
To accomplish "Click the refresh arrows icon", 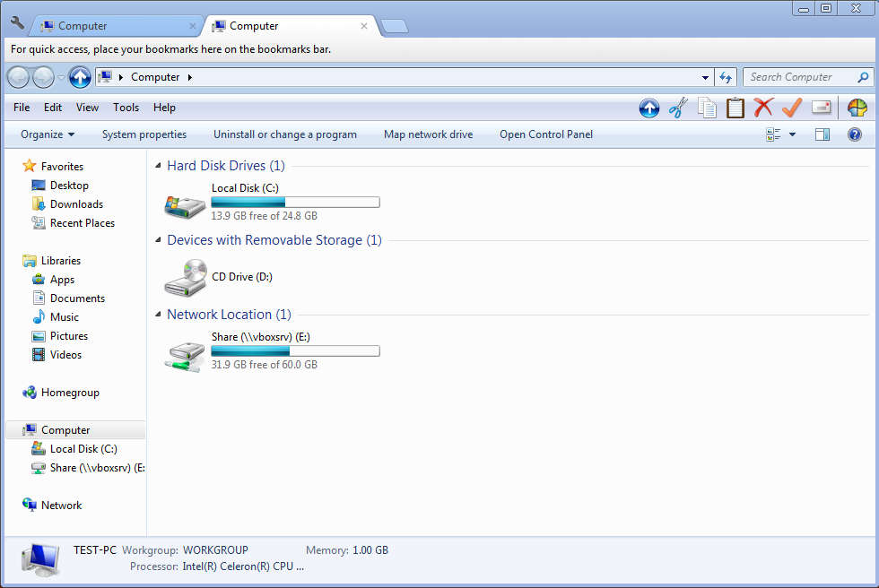I will [726, 77].
